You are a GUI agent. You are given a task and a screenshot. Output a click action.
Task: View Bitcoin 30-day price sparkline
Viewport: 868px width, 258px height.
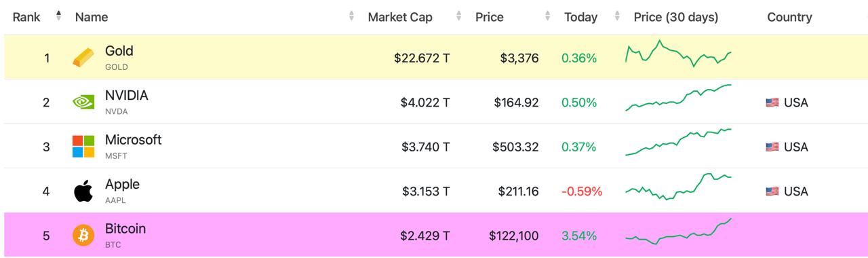tap(678, 232)
